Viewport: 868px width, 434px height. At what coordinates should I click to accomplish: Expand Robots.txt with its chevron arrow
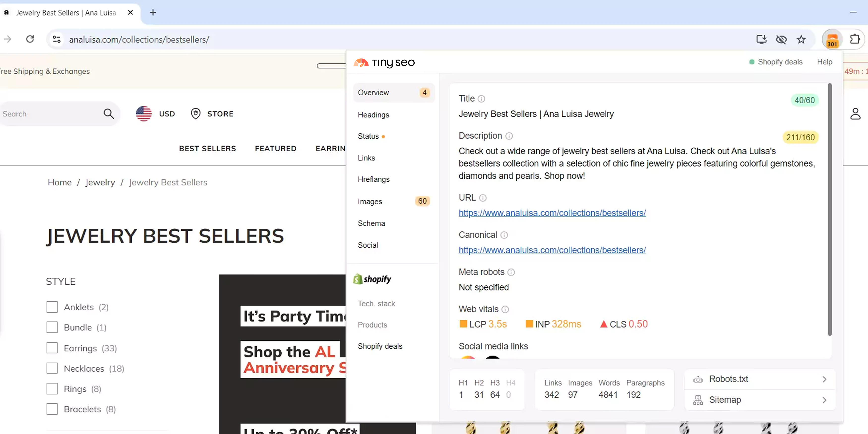[x=824, y=380]
